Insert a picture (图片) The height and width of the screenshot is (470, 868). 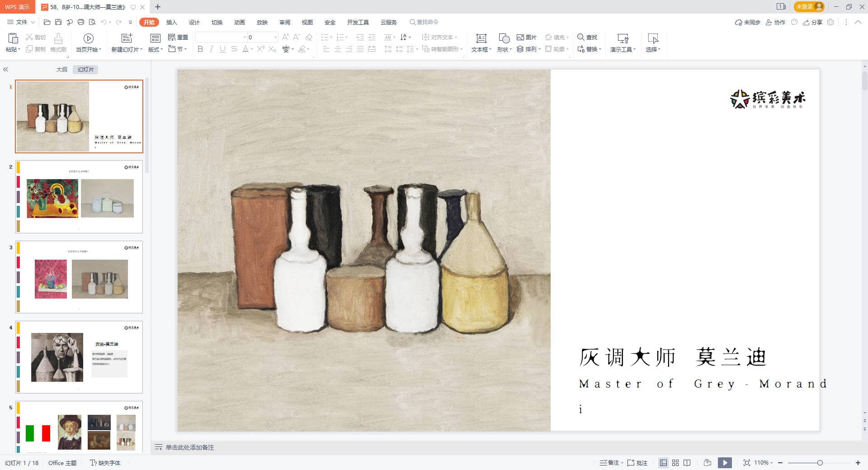pyautogui.click(x=527, y=37)
